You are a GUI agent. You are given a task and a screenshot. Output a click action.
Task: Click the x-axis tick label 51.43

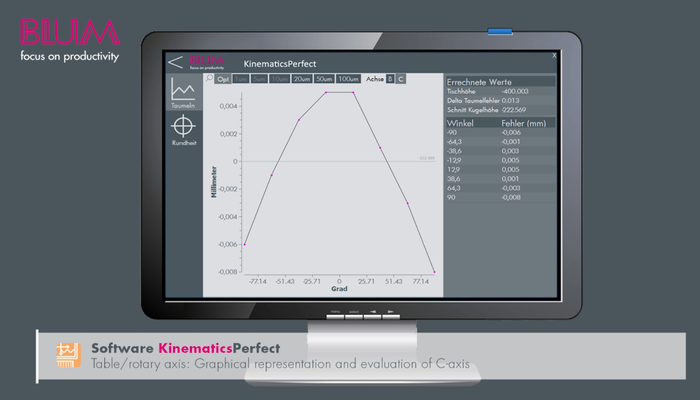tap(393, 281)
